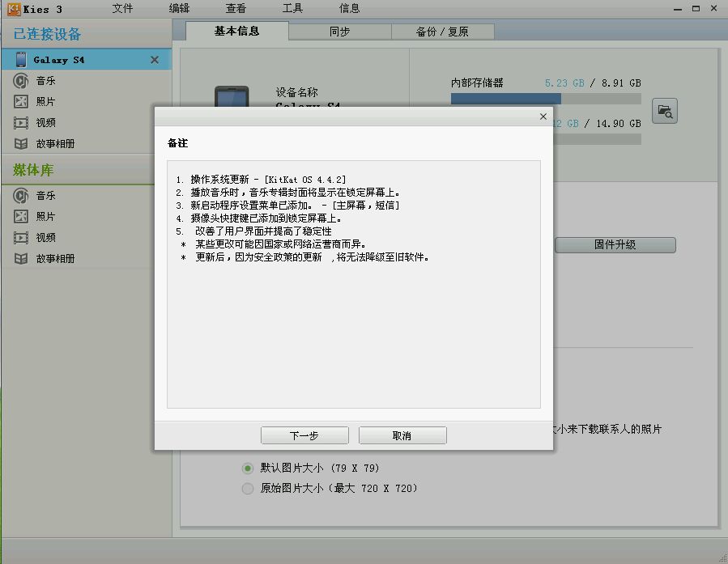The width and height of the screenshot is (728, 564).
Task: Open the 编辑 menu
Action: [x=179, y=8]
